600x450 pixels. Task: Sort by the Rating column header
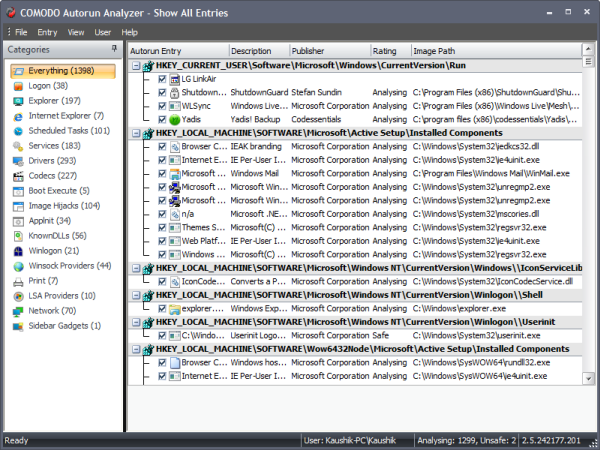[385, 50]
